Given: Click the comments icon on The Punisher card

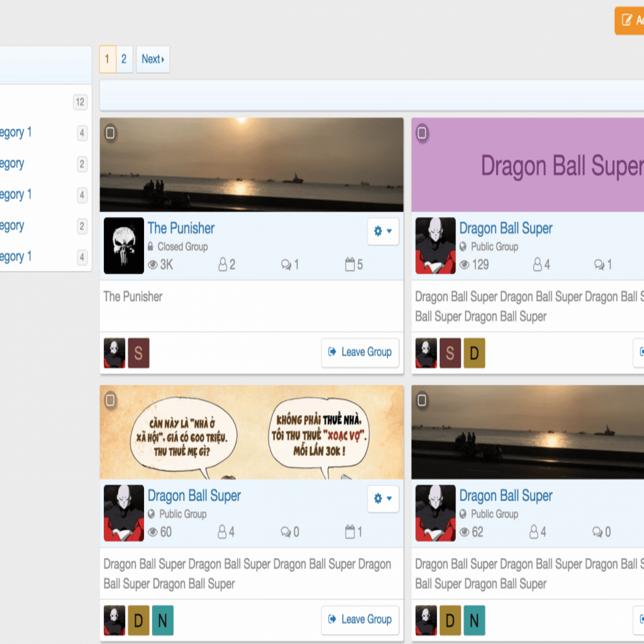Looking at the screenshot, I should (x=286, y=265).
